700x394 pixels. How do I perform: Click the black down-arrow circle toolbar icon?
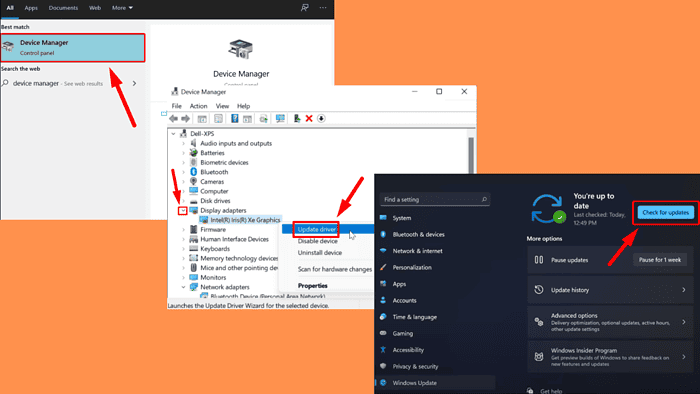321,118
